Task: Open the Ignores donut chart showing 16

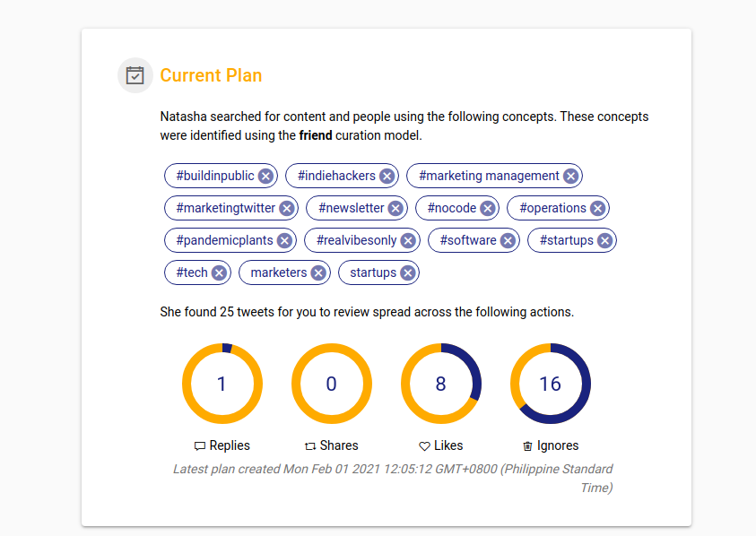Action: point(551,384)
